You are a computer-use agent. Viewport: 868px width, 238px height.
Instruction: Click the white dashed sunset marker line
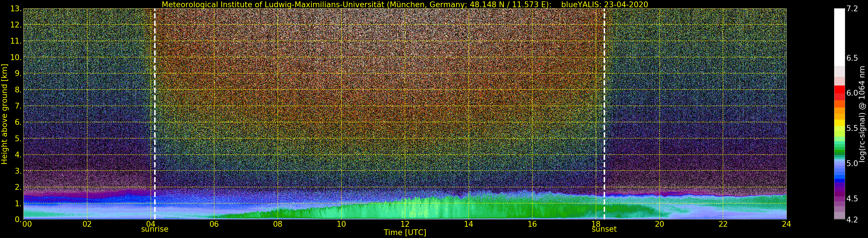pos(604,114)
